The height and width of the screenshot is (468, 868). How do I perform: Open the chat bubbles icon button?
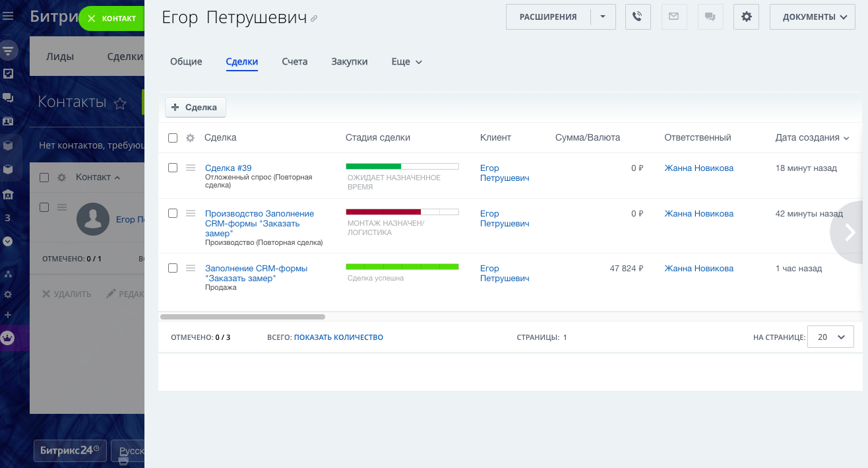click(x=710, y=17)
